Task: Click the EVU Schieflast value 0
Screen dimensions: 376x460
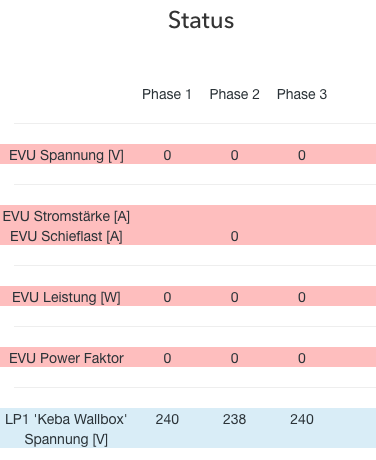Action: coord(234,236)
